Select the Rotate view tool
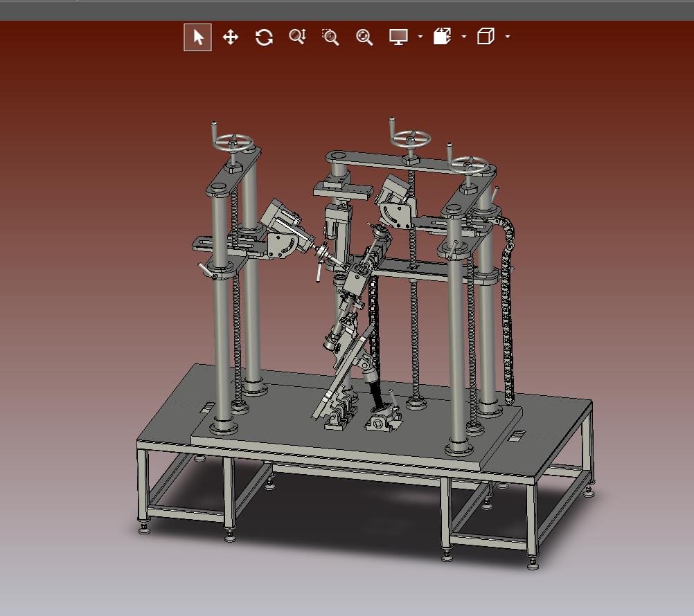Image resolution: width=694 pixels, height=616 pixels. pos(265,37)
